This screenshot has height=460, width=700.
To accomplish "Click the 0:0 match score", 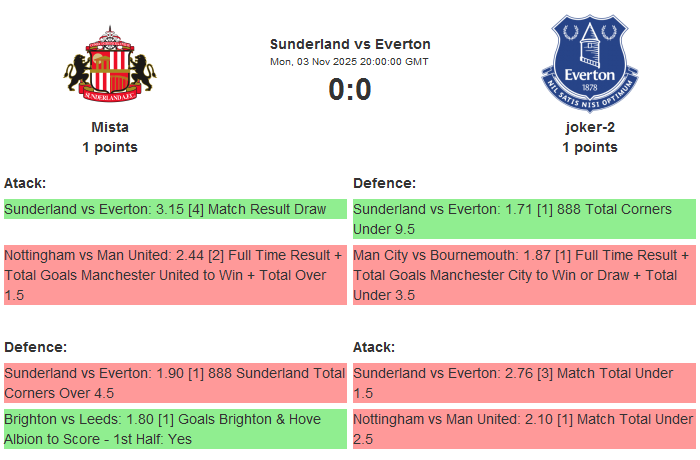I will [350, 90].
